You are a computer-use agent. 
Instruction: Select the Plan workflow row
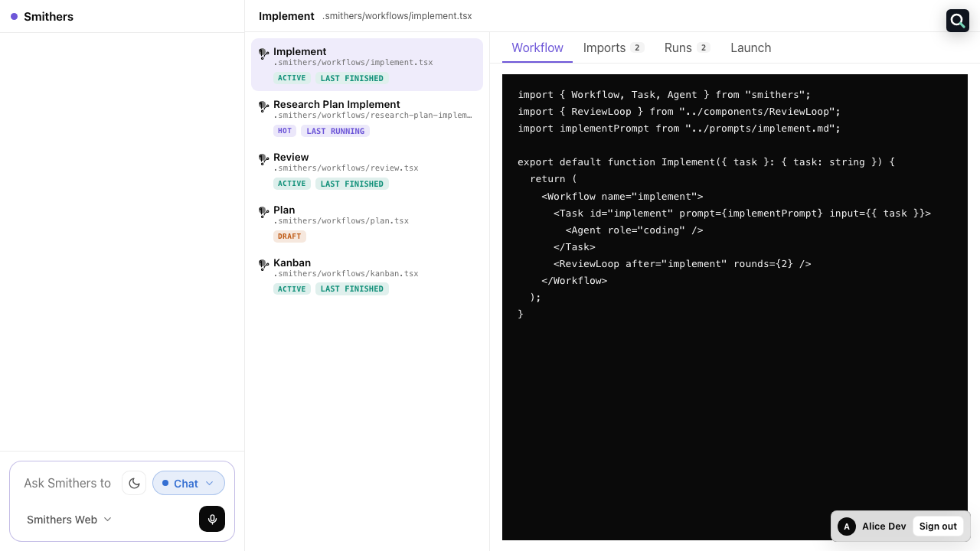pos(367,223)
